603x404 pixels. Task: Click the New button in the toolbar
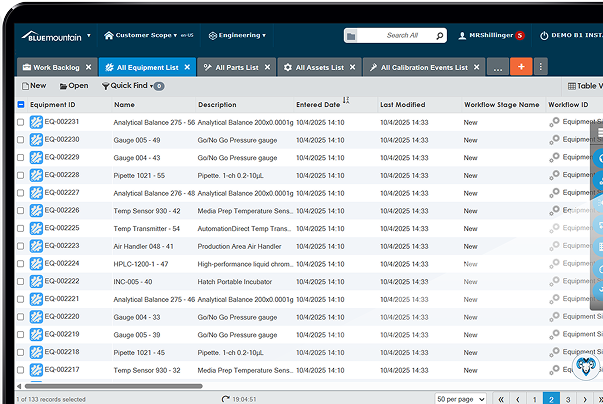(34, 86)
